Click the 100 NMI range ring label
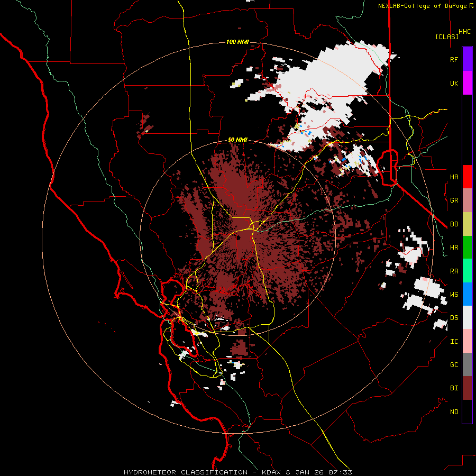 237,42
